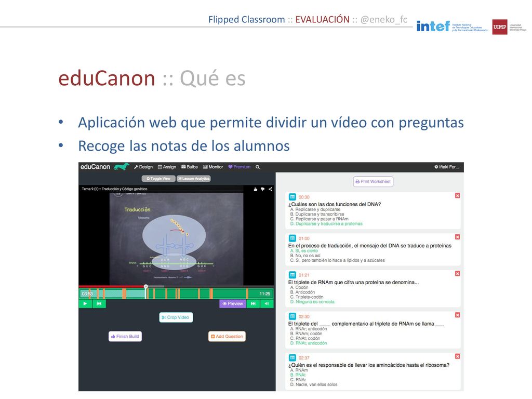
Task: Click the red video progress bar
Action: pos(112,287)
